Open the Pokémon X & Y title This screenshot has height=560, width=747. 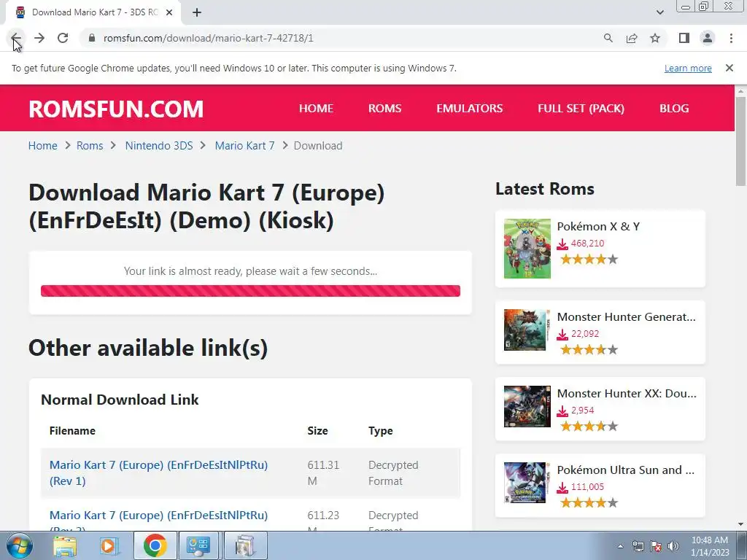(x=598, y=226)
